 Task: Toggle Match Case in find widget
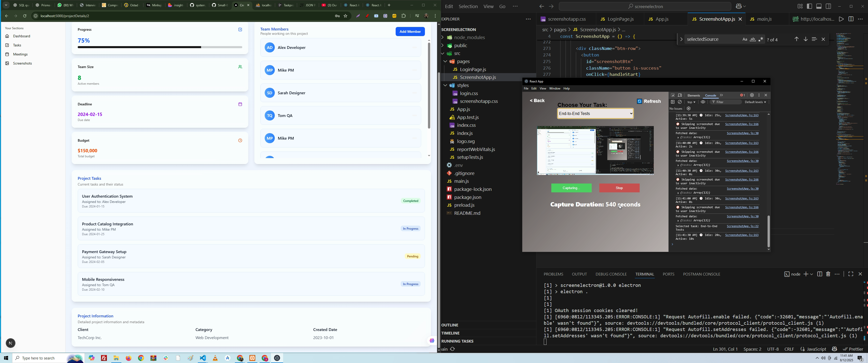point(745,40)
